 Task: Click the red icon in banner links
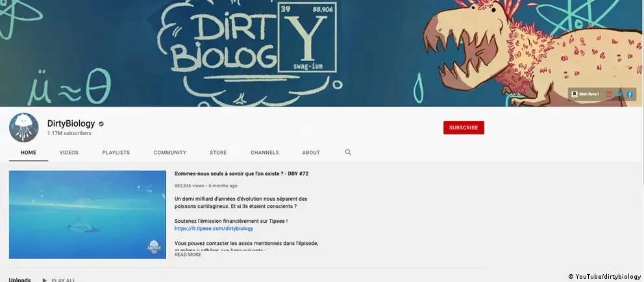pyautogui.click(x=609, y=94)
